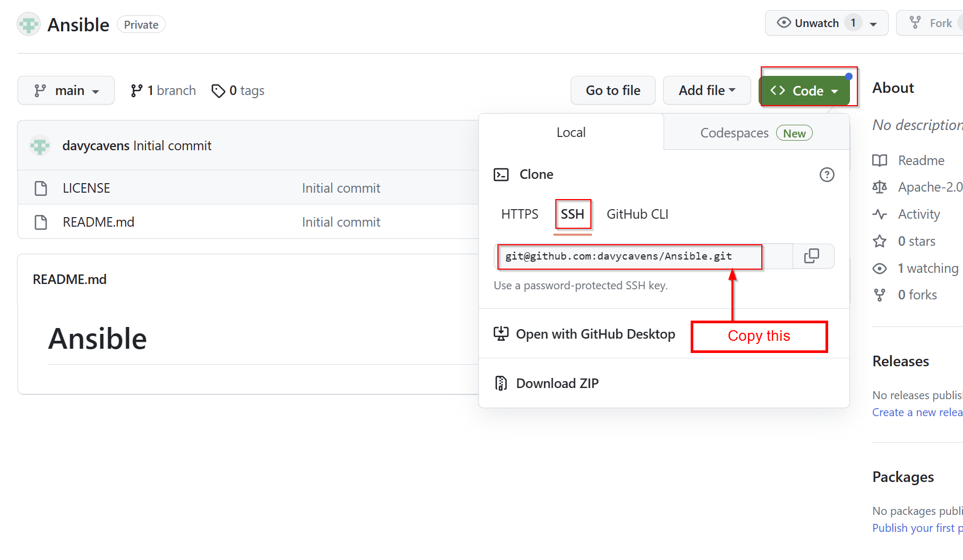Click the LICENSE row's Initial commit message
This screenshot has width=963, height=560.
[x=341, y=188]
